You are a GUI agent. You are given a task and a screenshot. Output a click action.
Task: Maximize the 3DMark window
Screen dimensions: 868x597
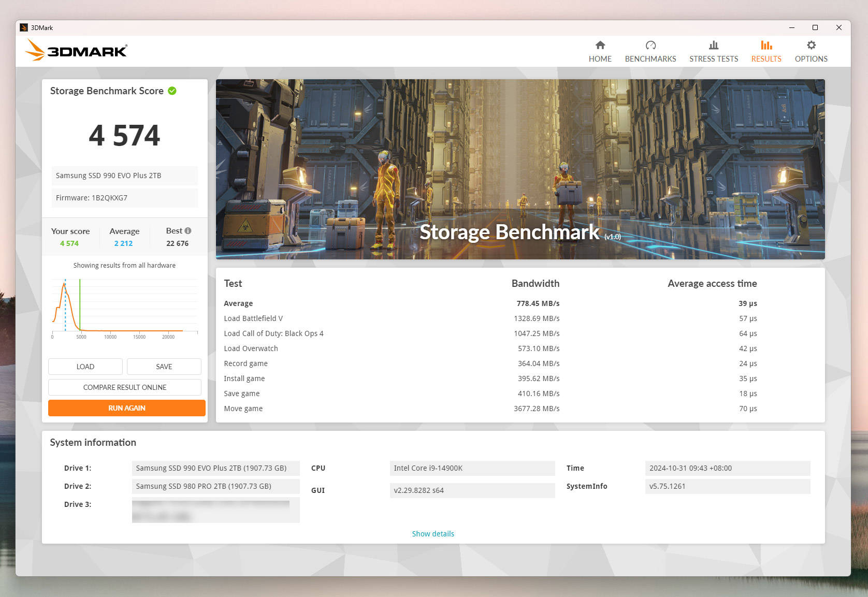815,27
